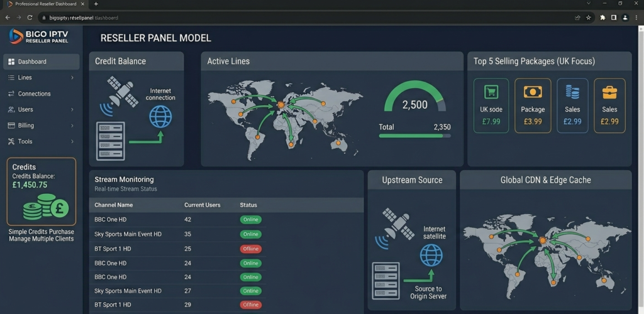Screen dimensions: 644x314
Task: Click the Online badge for 42 users row
Action: tap(250, 220)
